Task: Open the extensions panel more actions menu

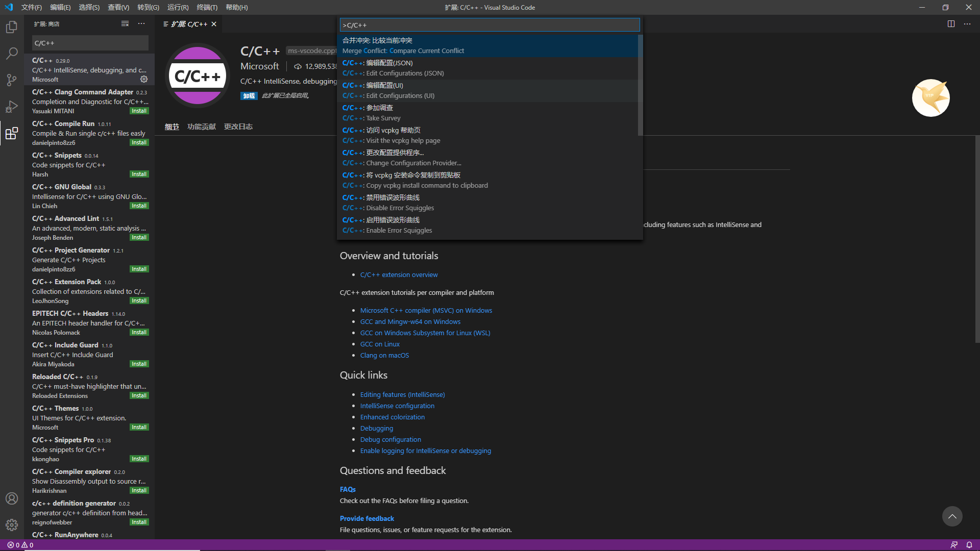Action: [x=141, y=24]
